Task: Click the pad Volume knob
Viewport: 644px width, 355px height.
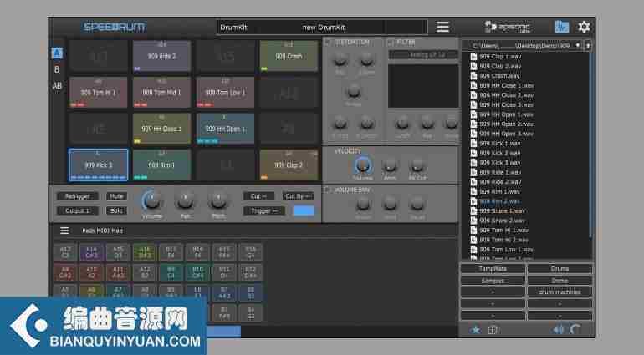Action: click(152, 200)
